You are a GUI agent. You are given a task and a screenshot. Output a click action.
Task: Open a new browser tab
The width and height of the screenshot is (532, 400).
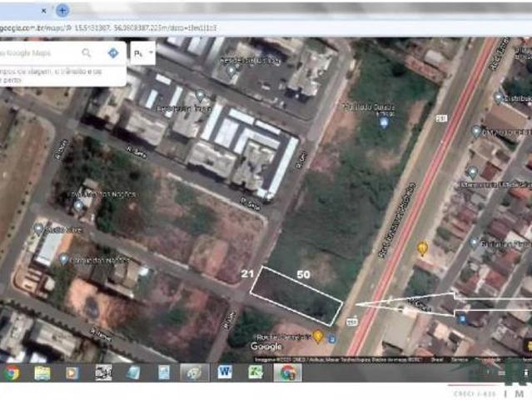coord(62,11)
